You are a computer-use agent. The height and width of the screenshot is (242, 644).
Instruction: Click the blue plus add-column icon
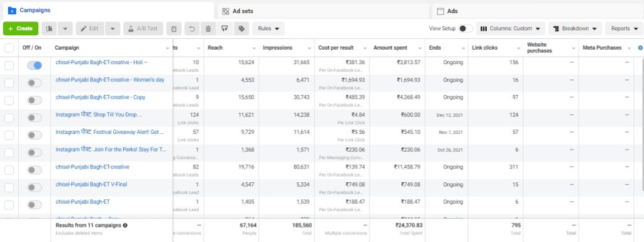640,48
